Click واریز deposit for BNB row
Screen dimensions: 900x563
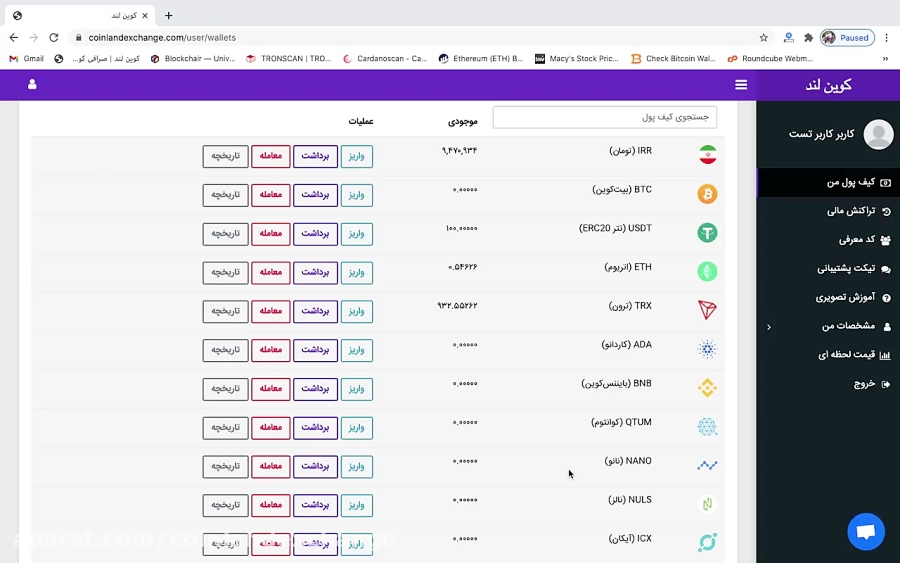click(x=356, y=389)
